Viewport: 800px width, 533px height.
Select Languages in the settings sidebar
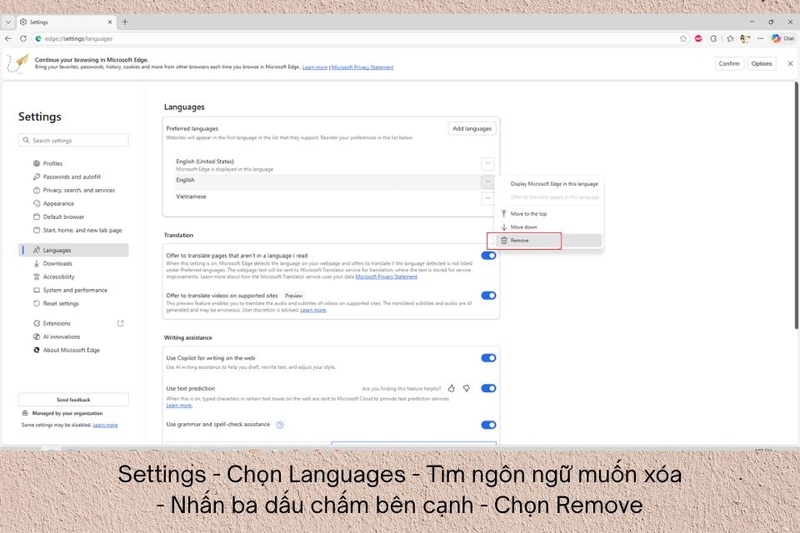(74, 250)
